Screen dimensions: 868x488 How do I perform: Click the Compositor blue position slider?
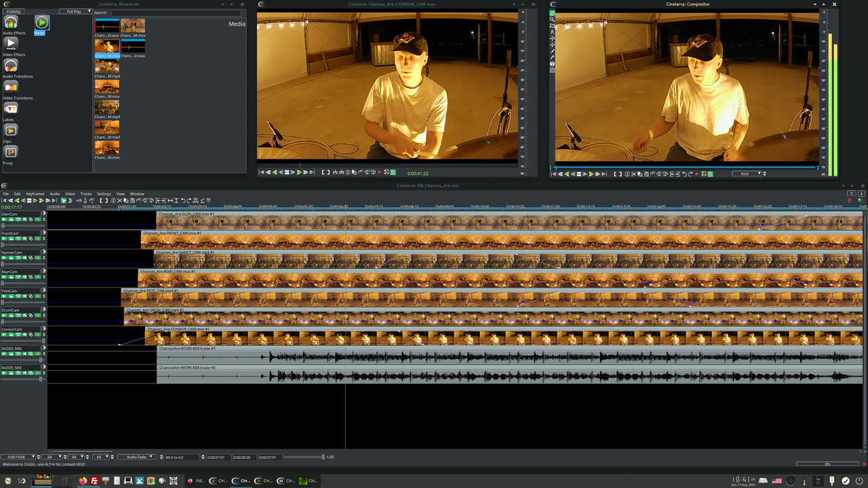(x=685, y=167)
